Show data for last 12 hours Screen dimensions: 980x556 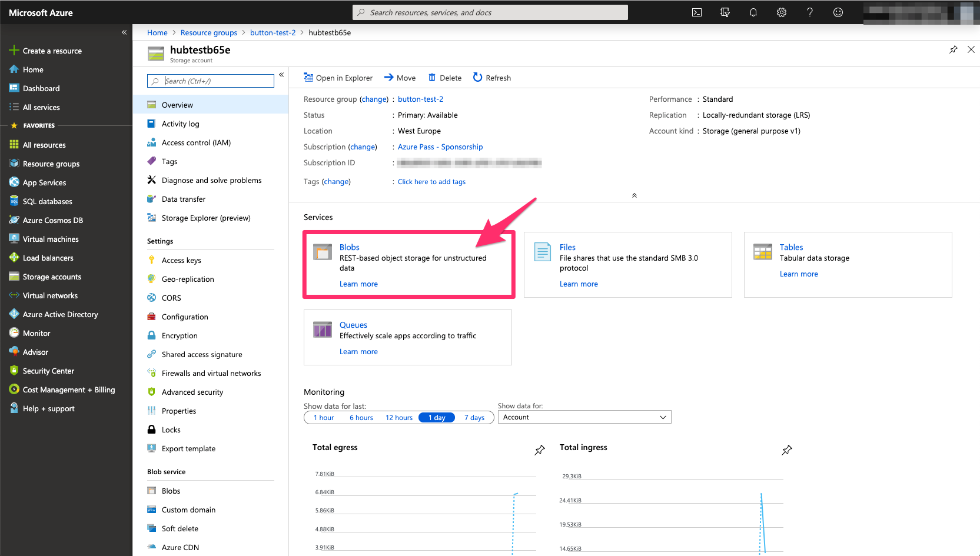click(x=399, y=418)
